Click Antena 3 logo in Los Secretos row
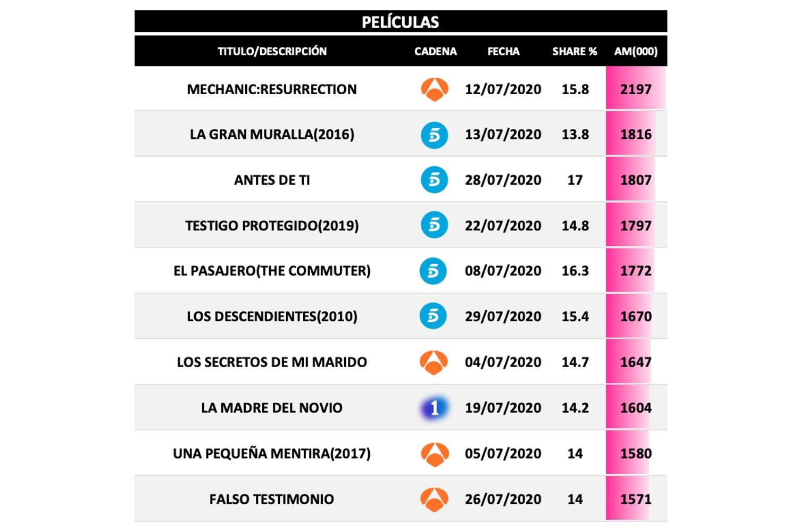Screen dimensions: 798x532 434,362
